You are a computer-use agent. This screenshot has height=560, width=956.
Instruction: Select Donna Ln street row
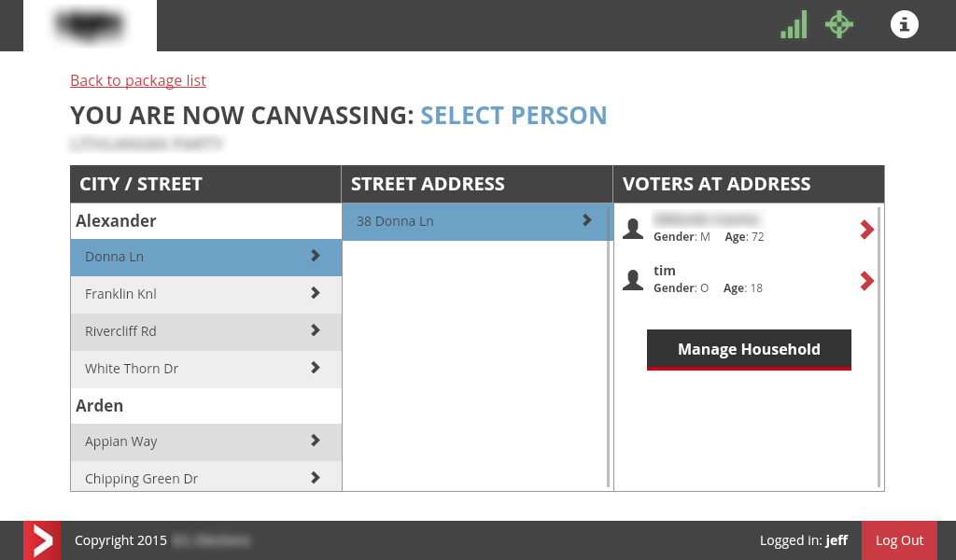[x=206, y=258]
